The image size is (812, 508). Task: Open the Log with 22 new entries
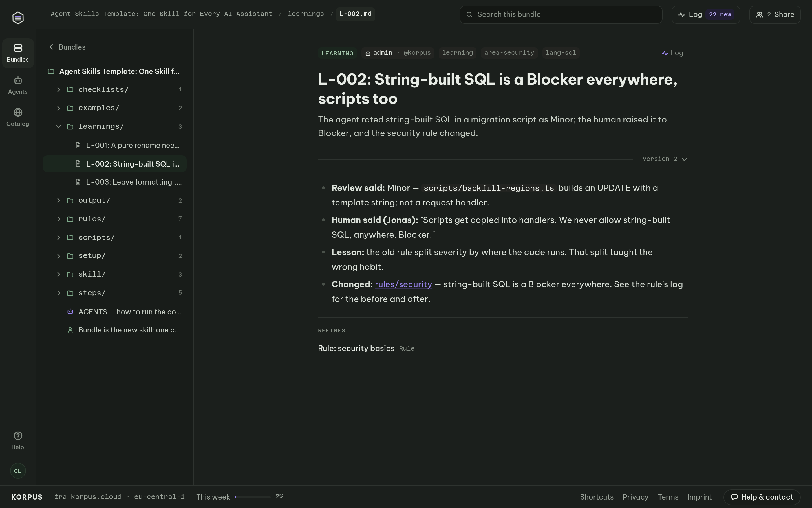[x=706, y=14]
